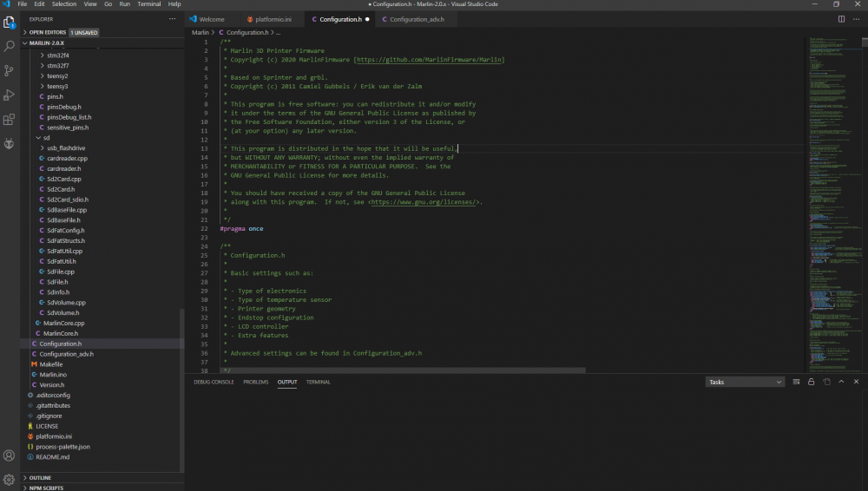Viewport: 868px width, 491px height.
Task: Open the Terminal menu
Action: [x=149, y=3]
